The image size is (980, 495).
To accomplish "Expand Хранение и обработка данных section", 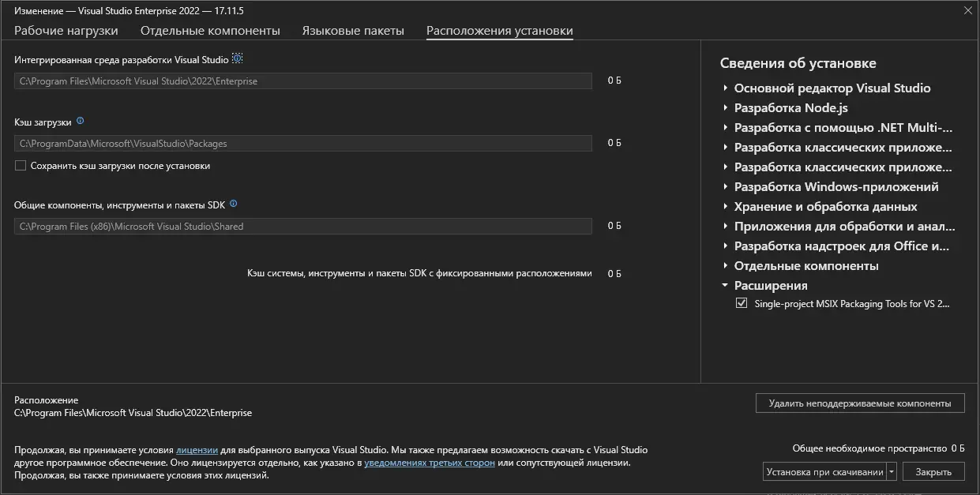I will coord(725,207).
